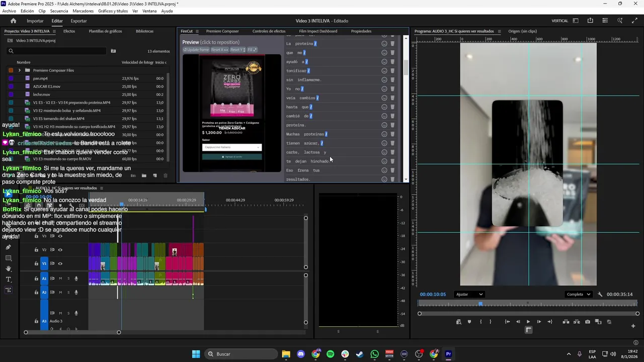The height and width of the screenshot is (362, 644).
Task: Toggle visibility eye of video track V1
Action: pyautogui.click(x=60, y=263)
